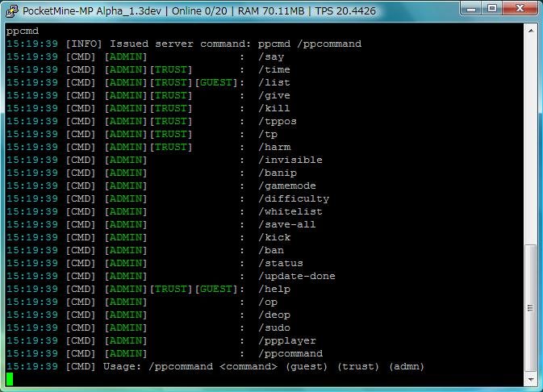543x392 pixels.
Task: Click the /update-done command text
Action: pyautogui.click(x=297, y=276)
